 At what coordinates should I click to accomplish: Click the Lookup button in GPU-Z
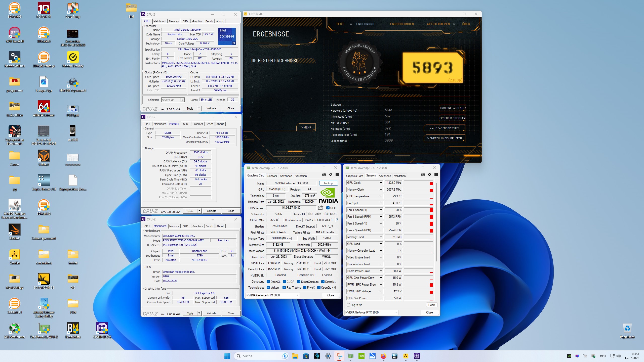(x=328, y=183)
